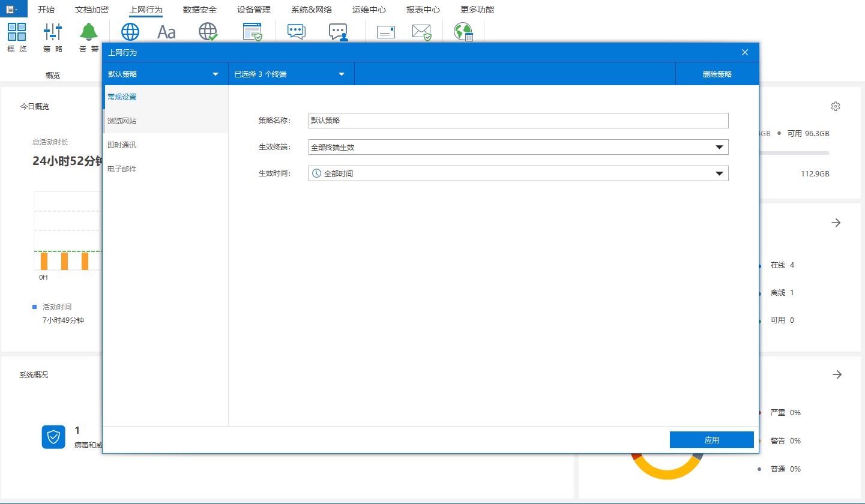Select 即时通讯 in the dialog sidebar
The height and width of the screenshot is (504, 865).
pos(165,145)
